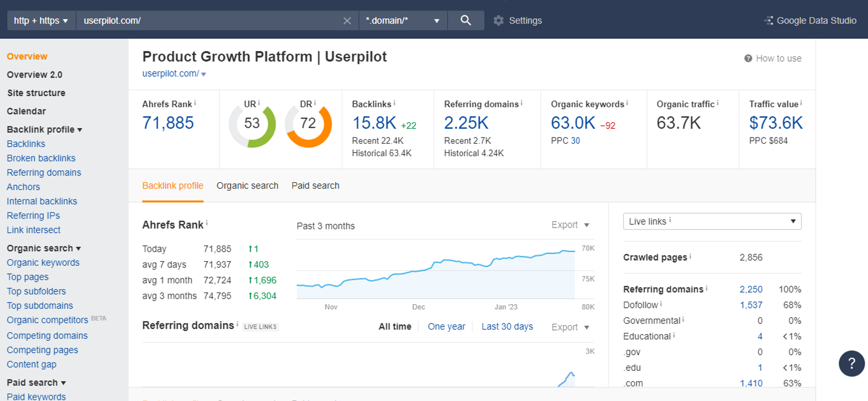868x401 pixels.
Task: Click the $73.6K traffic value
Action: coord(776,123)
